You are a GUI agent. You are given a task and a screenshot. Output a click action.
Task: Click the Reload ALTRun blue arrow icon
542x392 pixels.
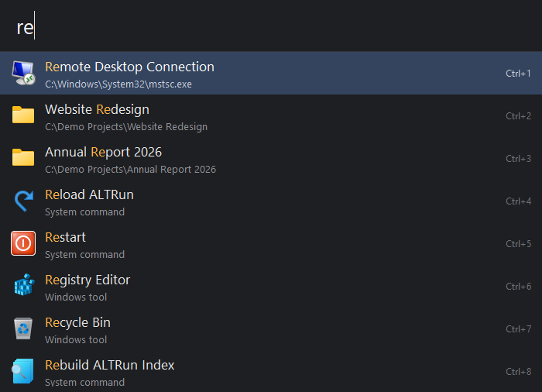click(x=23, y=201)
